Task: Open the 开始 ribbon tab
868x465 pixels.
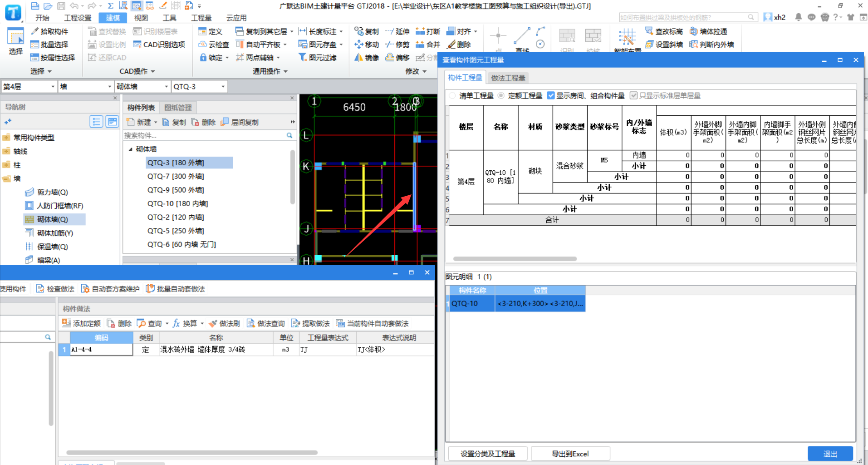Action: click(x=42, y=18)
